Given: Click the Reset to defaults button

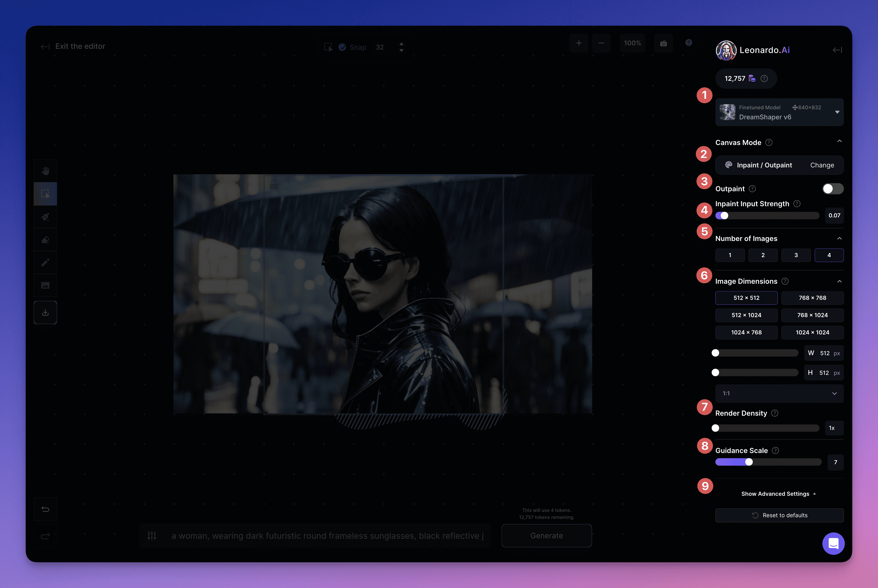Looking at the screenshot, I should [x=779, y=515].
